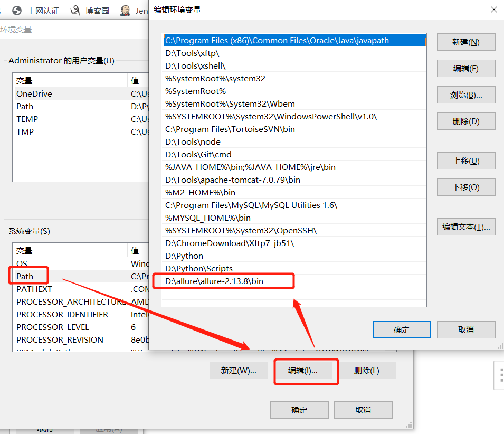
Task: Select Path in the user variables list
Action: (x=82, y=107)
